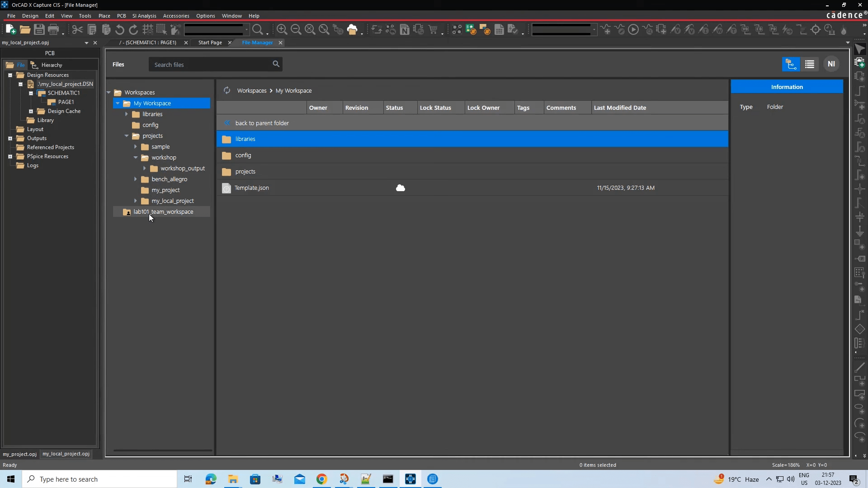Switch to SCHEMATIC1 : PAGE1 tab
The width and height of the screenshot is (868, 488).
(147, 42)
